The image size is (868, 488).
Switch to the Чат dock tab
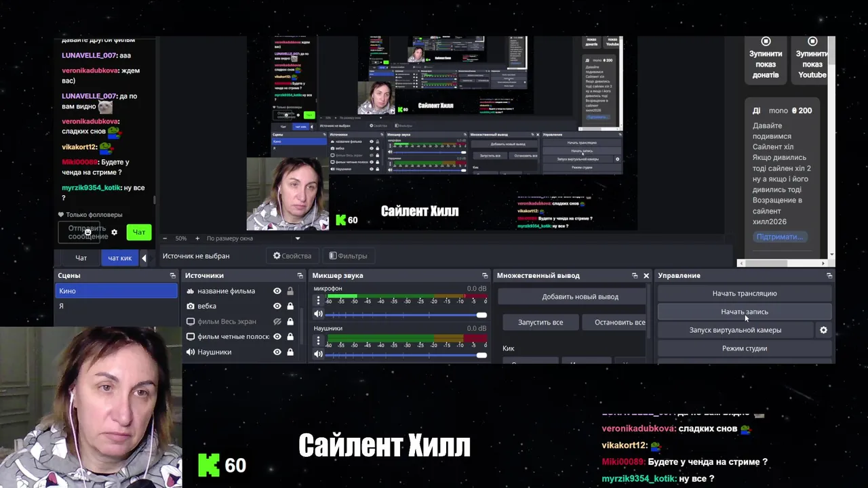tap(81, 258)
